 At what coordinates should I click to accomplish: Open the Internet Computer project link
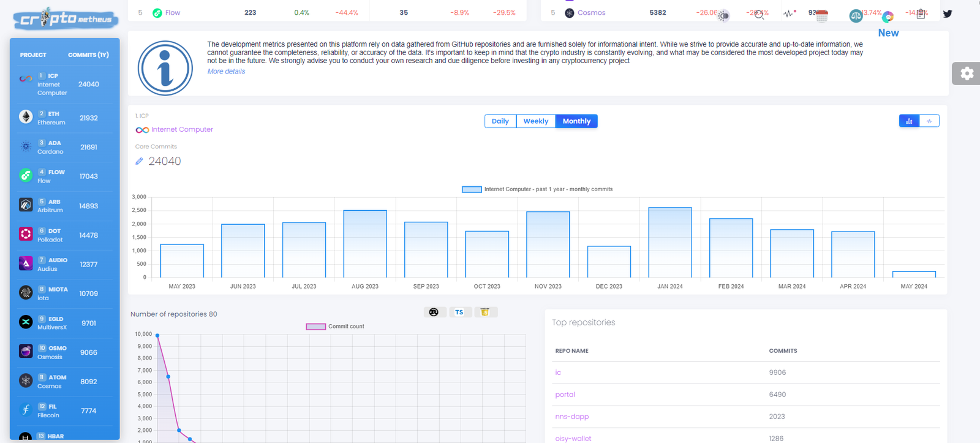pyautogui.click(x=182, y=130)
